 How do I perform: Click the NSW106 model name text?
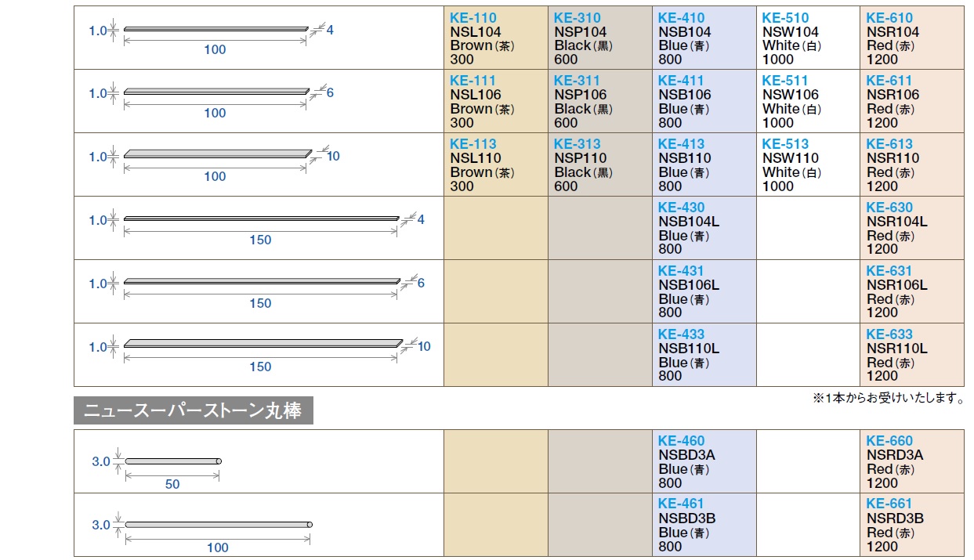(791, 95)
